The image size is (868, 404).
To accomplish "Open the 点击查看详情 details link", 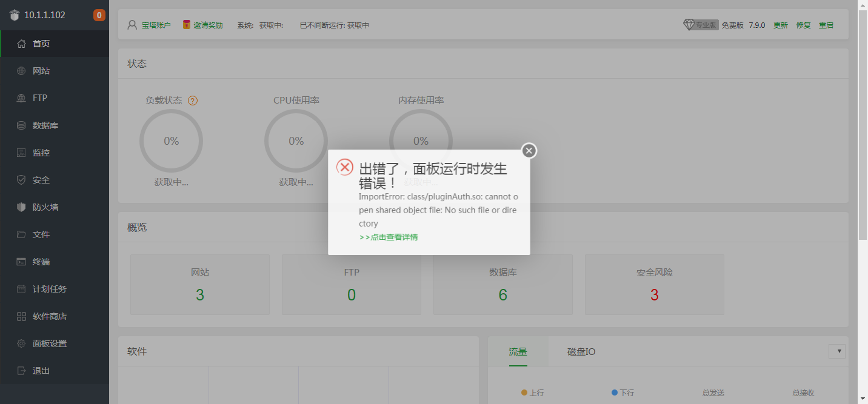I will (x=389, y=237).
